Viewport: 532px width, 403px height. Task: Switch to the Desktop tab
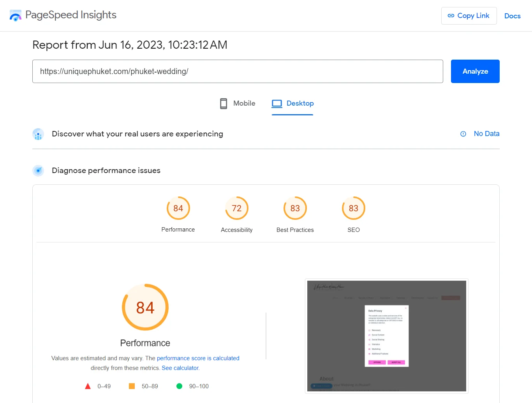292,104
